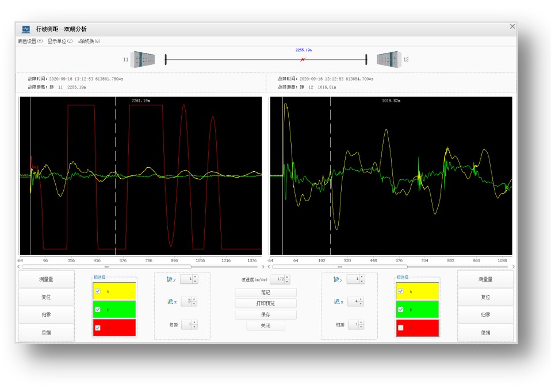The width and height of the screenshot is (551, 392).
Task: Click the 1019.82m label in right waveform
Action: (391, 101)
